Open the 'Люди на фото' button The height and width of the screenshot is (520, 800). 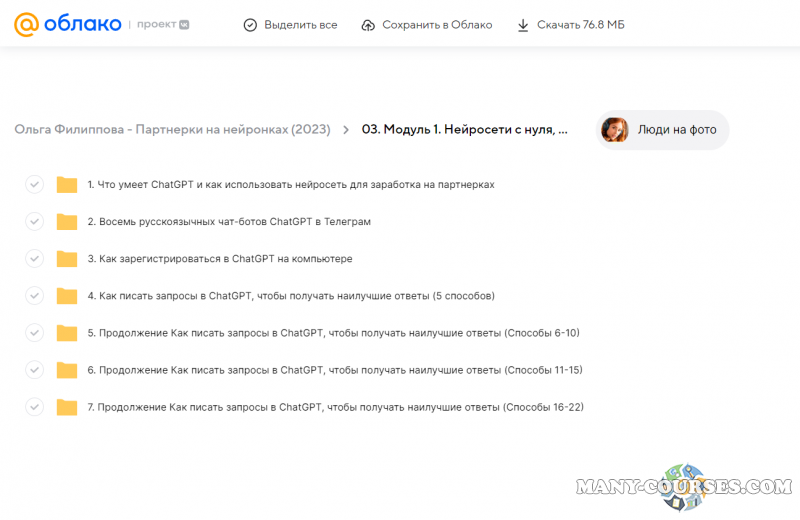pyautogui.click(x=677, y=130)
